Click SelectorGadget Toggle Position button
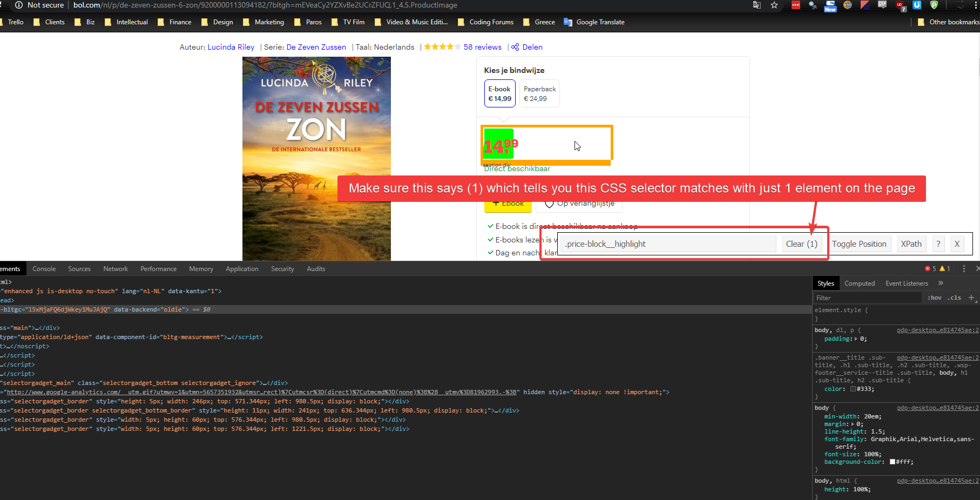 [x=859, y=244]
